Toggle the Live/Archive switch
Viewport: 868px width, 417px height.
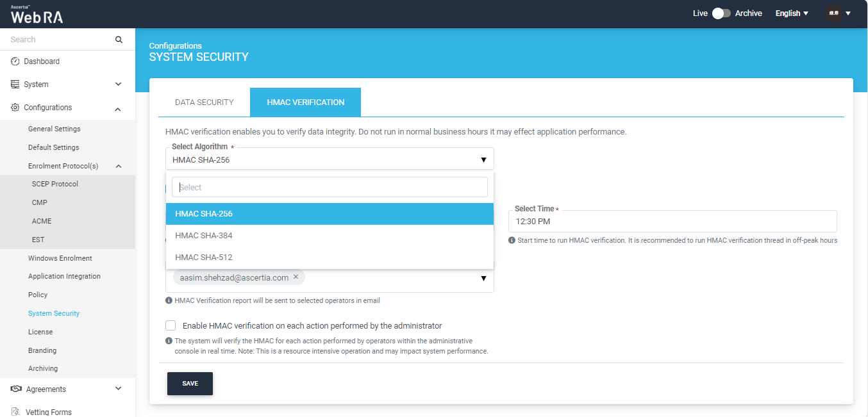(721, 13)
